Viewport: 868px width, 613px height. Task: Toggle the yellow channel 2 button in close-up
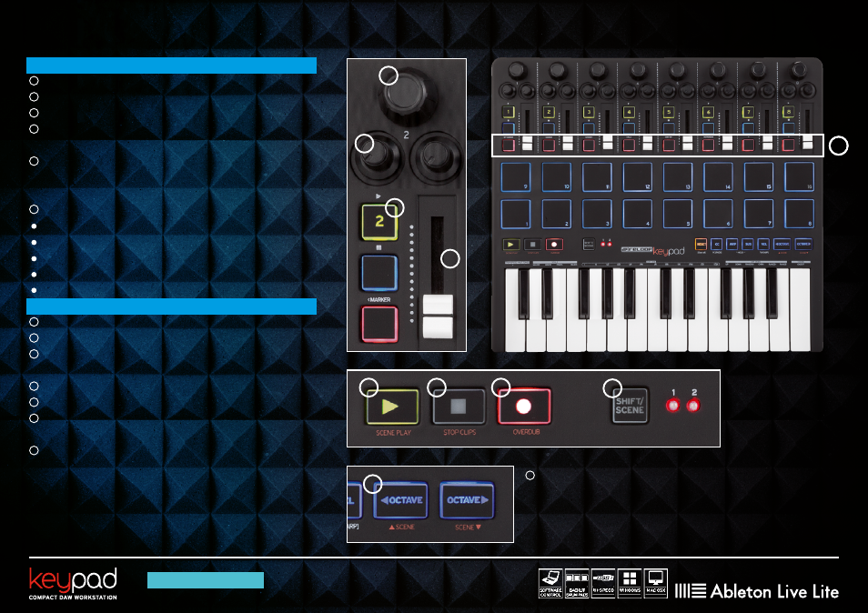tap(379, 222)
